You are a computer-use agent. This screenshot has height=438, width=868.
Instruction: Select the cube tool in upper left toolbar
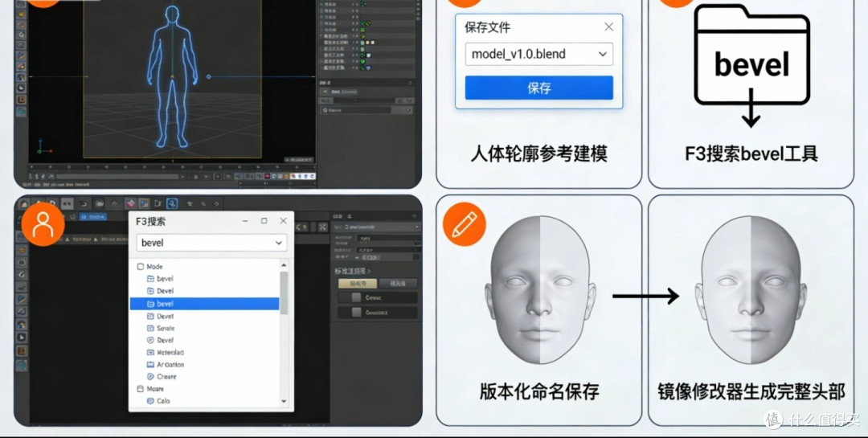point(21,77)
